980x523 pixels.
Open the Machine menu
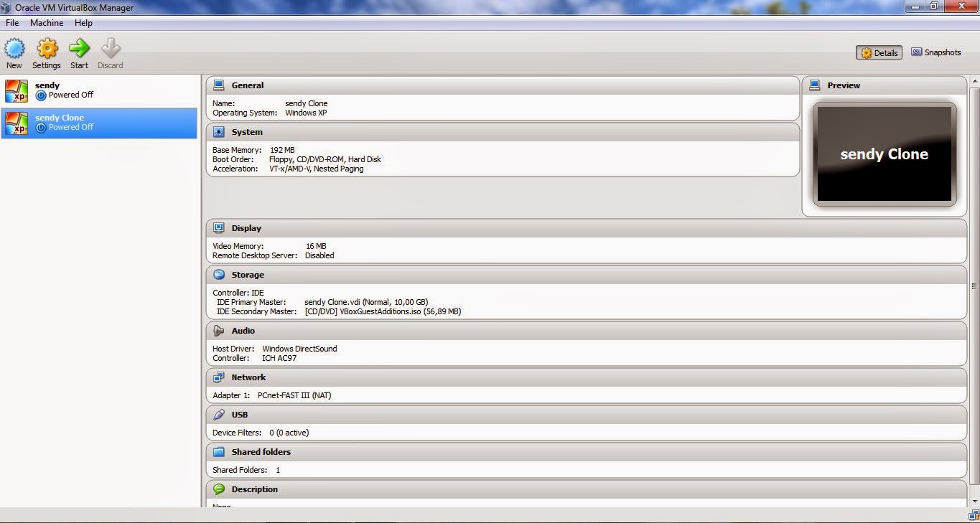(47, 23)
